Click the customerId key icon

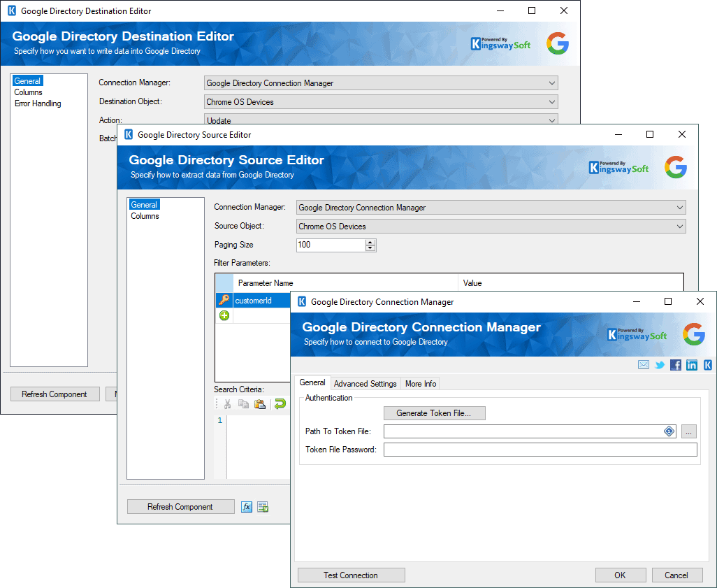tap(224, 300)
